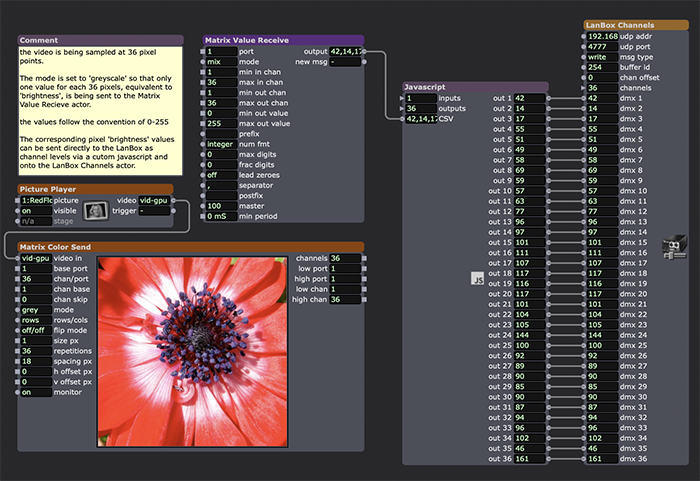Viewport: 700px width, 481px height.
Task: Select the Javascript actor title bar
Action: [474, 87]
